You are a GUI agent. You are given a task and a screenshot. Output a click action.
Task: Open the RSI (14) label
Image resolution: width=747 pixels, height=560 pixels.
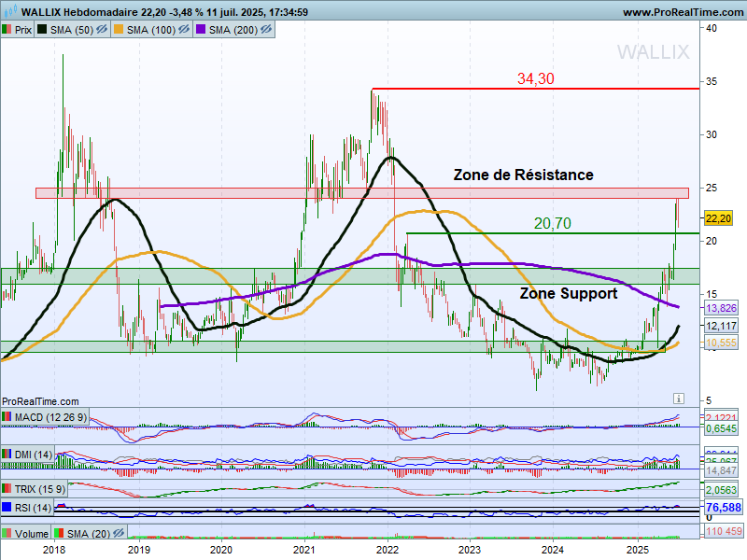click(33, 508)
